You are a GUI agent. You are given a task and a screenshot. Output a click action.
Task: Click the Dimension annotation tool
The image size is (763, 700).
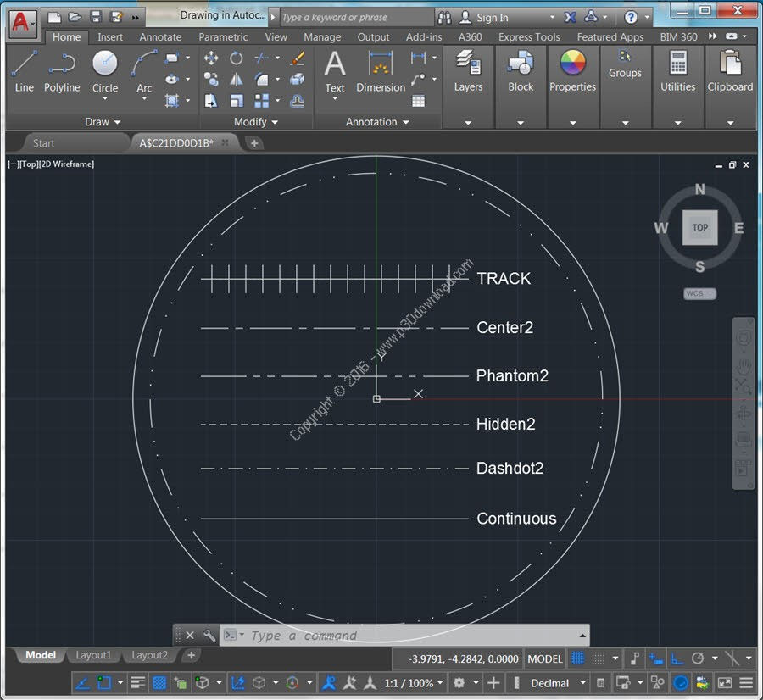pos(381,71)
